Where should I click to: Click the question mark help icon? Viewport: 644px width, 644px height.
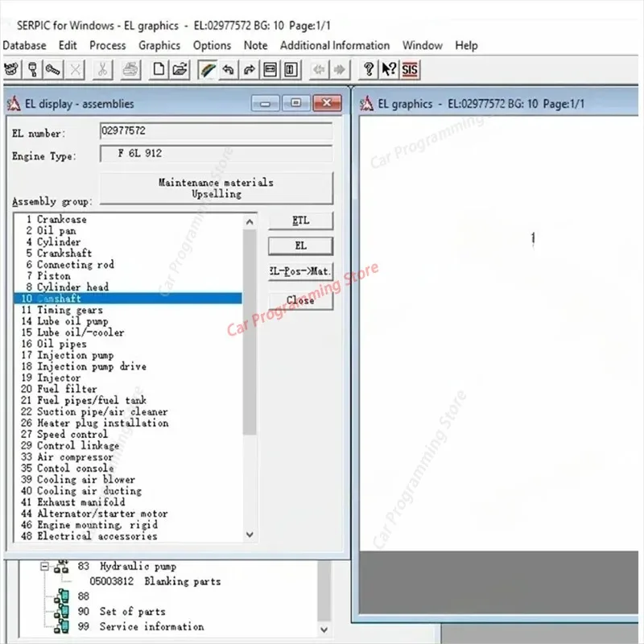(369, 69)
